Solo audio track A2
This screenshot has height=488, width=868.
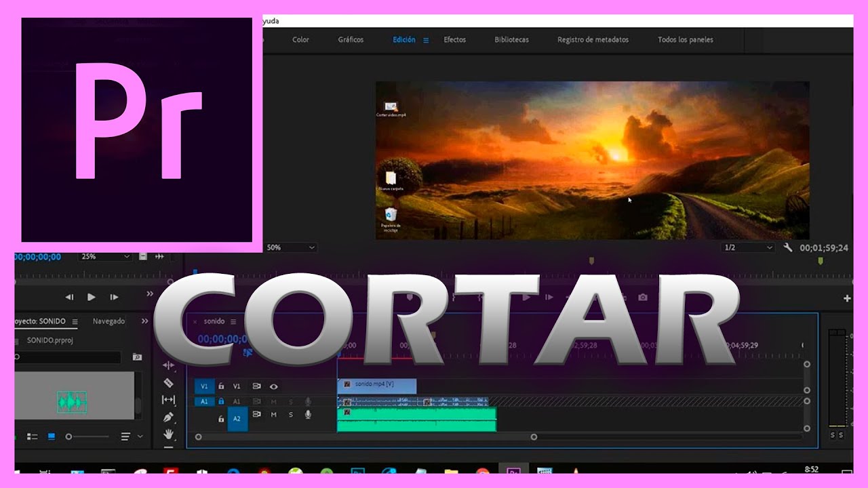(x=291, y=414)
